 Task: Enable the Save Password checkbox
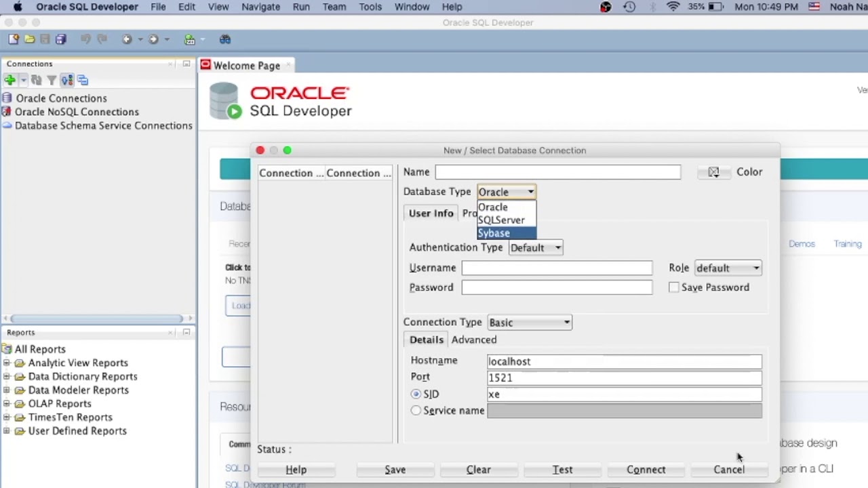pos(673,287)
